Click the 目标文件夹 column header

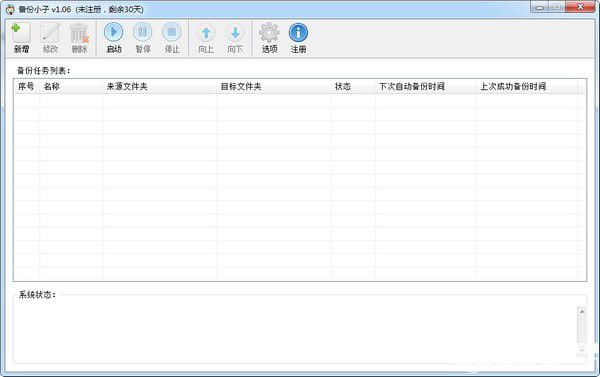pyautogui.click(x=274, y=86)
